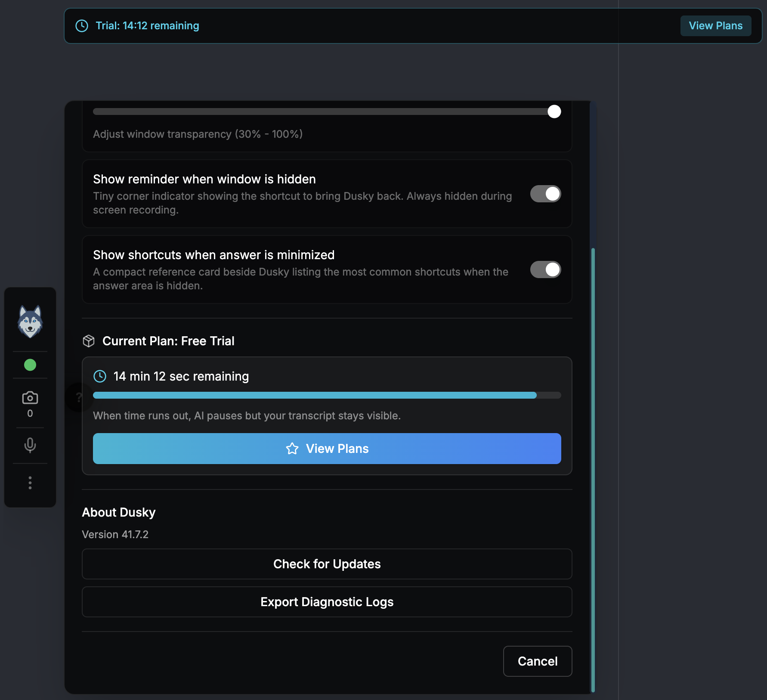
Task: Take a screenshot with the camera icon
Action: coord(30,398)
